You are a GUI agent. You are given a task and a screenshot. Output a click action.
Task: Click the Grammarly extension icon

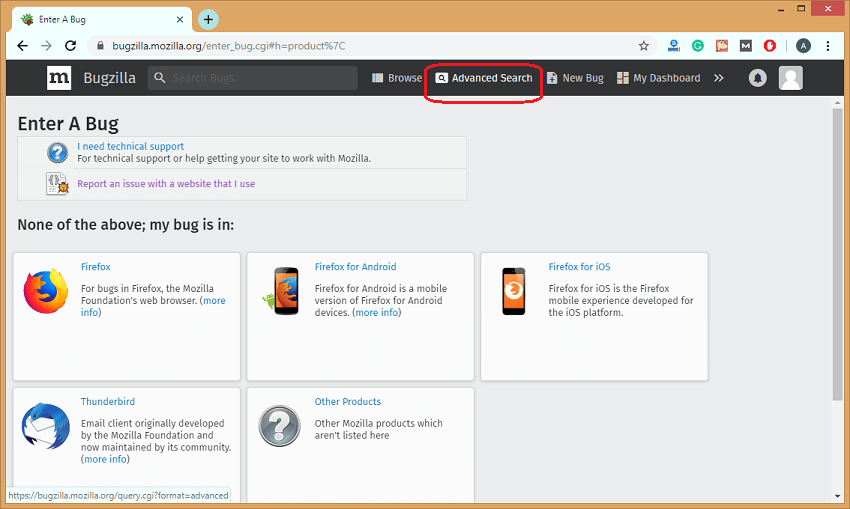tap(698, 46)
